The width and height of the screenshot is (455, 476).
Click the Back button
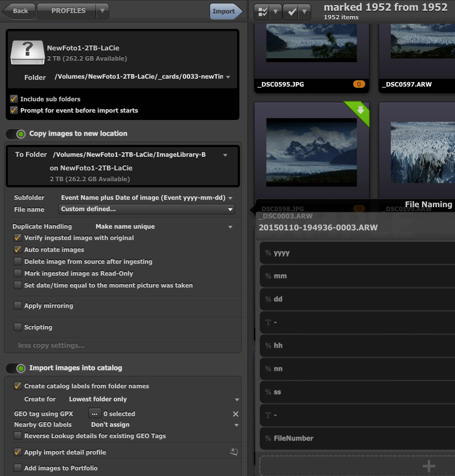pos(19,11)
